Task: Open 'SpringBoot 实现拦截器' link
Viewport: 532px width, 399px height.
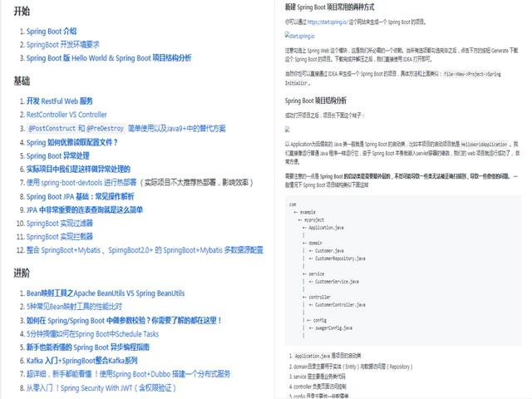Action: (x=60, y=236)
